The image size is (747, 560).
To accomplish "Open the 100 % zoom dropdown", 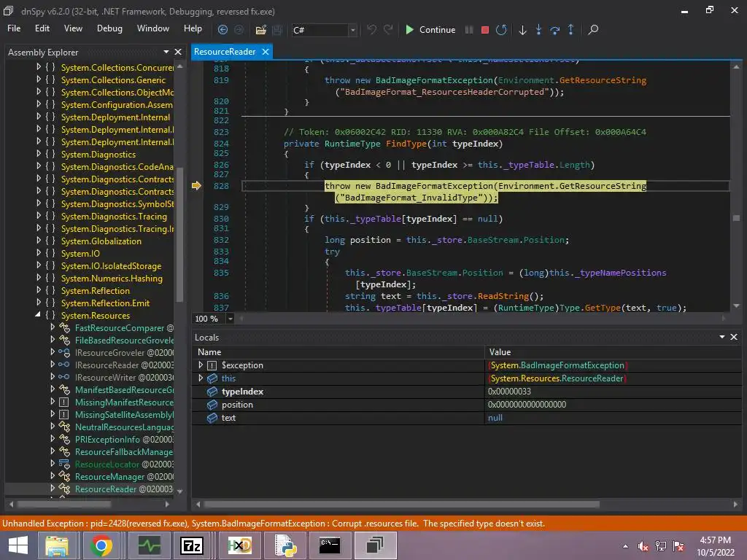I will 231,319.
